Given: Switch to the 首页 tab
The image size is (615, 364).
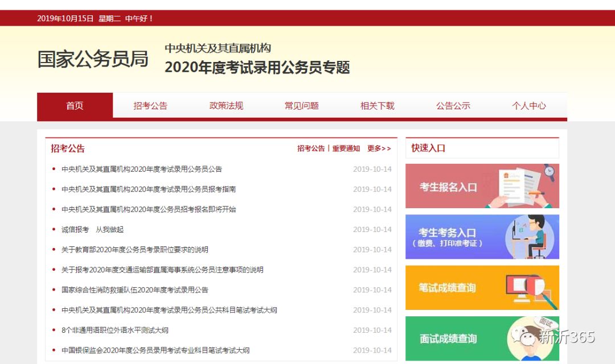Looking at the screenshot, I should (x=75, y=106).
